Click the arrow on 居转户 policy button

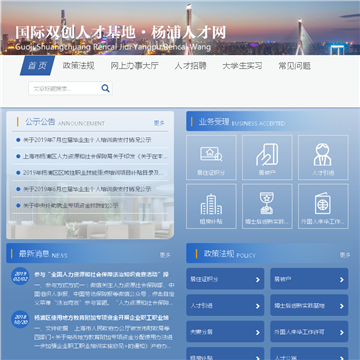coord(341,279)
